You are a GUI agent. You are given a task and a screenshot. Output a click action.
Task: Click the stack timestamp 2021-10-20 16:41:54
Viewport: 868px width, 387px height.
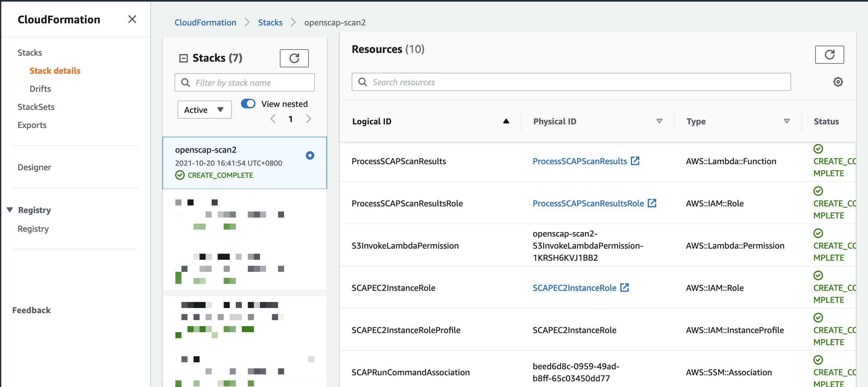tap(228, 163)
